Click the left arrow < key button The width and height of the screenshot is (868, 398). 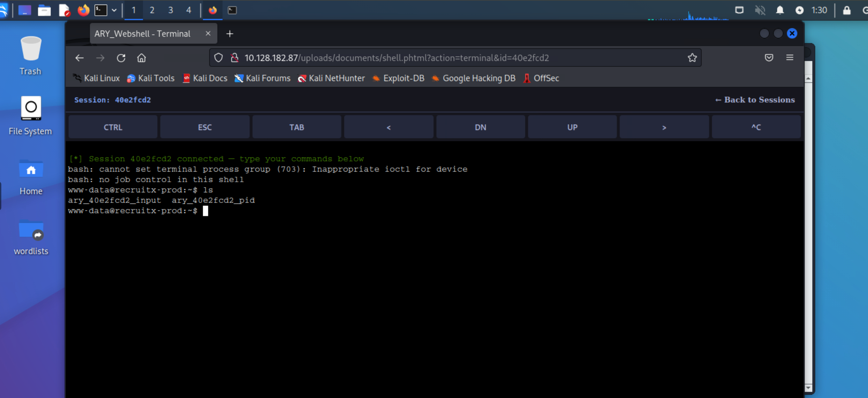click(x=389, y=127)
